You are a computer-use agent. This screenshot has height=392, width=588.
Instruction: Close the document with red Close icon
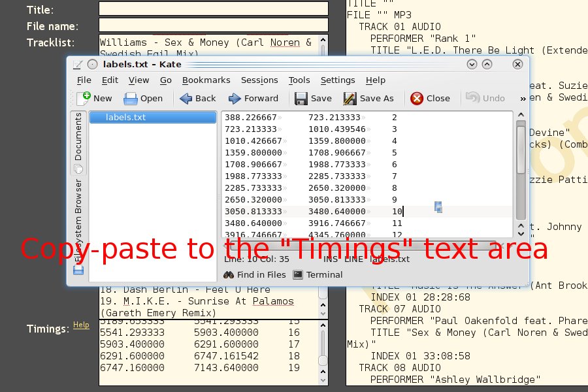click(430, 98)
